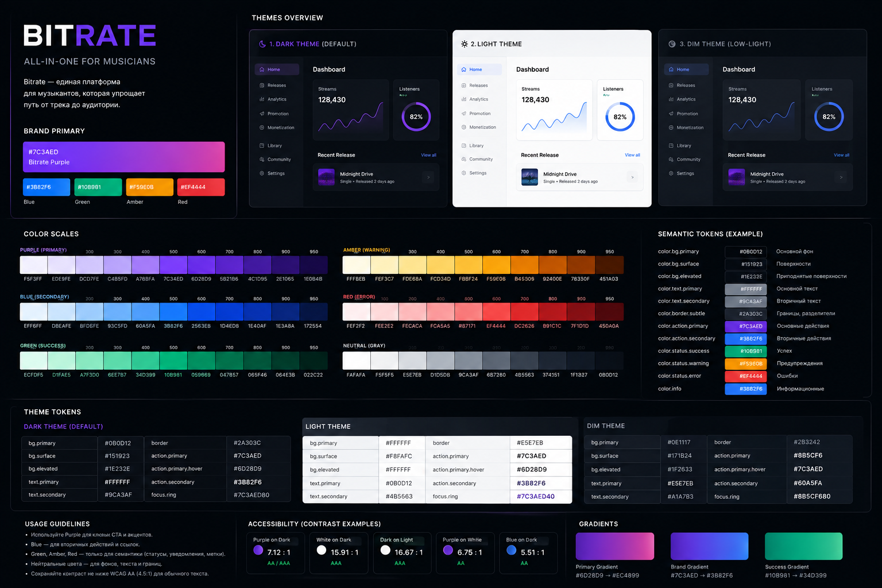The image size is (882, 588).
Task: Click the dim icon beside Dim Theme title
Action: click(672, 44)
